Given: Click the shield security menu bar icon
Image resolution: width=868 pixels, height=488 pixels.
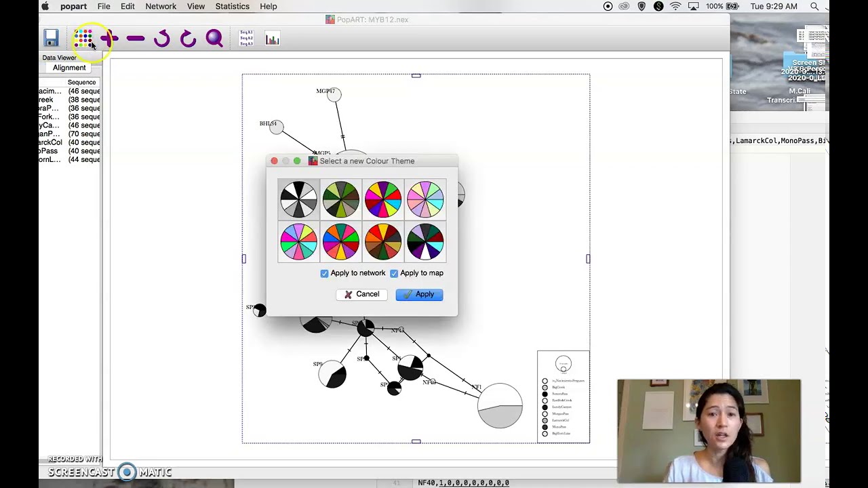Looking at the screenshot, I should tap(642, 6).
